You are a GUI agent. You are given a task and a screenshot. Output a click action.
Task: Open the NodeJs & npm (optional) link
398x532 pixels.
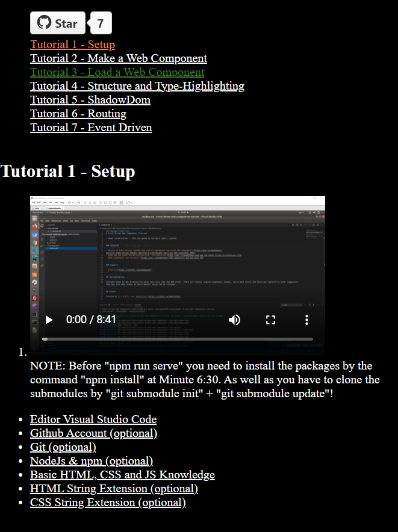point(92,461)
